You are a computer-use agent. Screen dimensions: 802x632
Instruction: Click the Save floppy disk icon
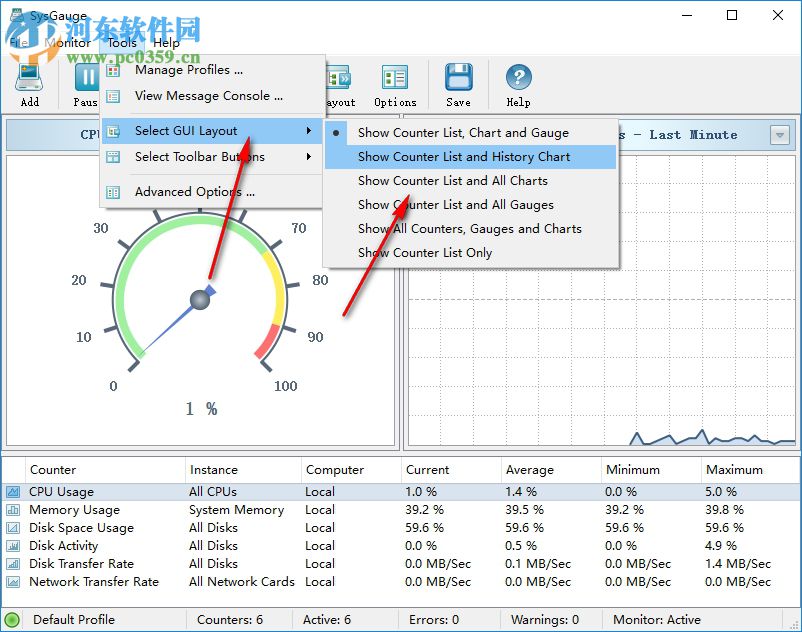tap(458, 80)
